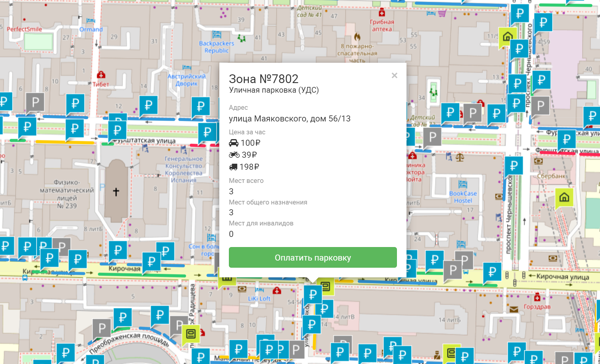Viewport: 600px width, 364px height.
Task: Click the green house marker below Сбербанк
Action: [x=564, y=198]
